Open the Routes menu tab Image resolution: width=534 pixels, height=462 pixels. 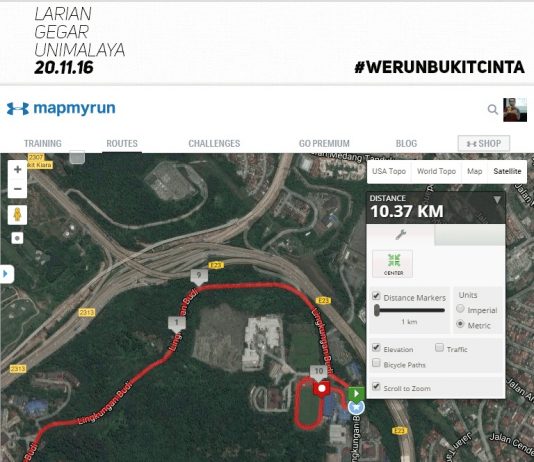click(x=122, y=143)
